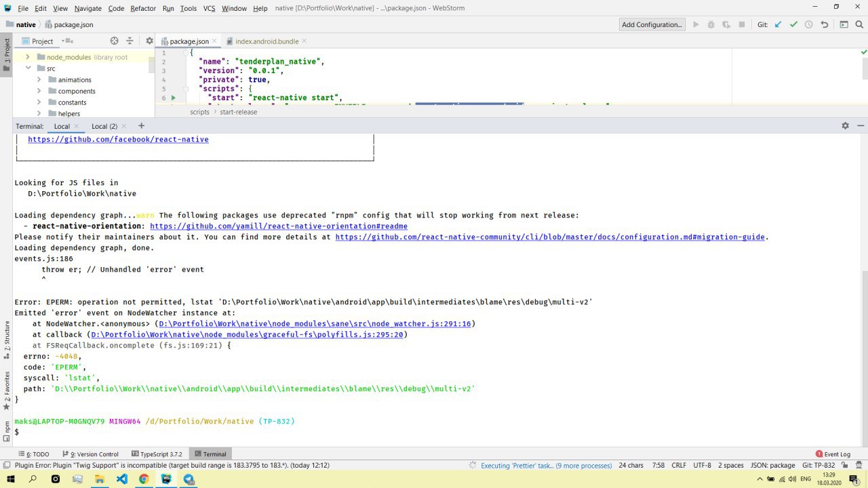Add a new terminal session tab
This screenshot has height=488, width=868.
tap(141, 126)
